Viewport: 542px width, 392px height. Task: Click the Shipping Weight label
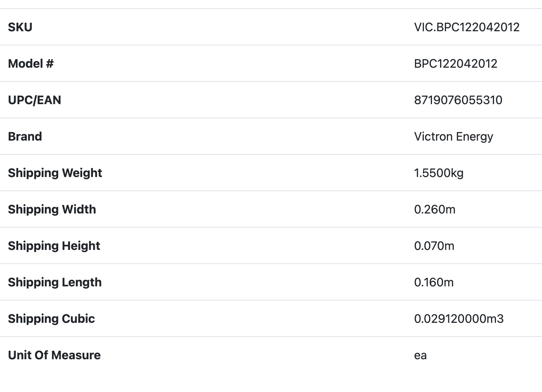(55, 173)
